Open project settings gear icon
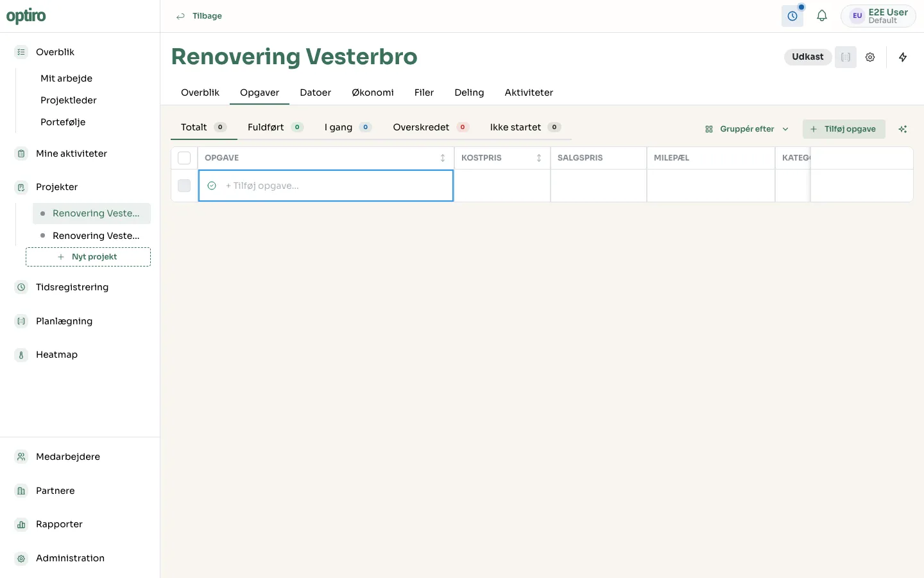 tap(870, 57)
